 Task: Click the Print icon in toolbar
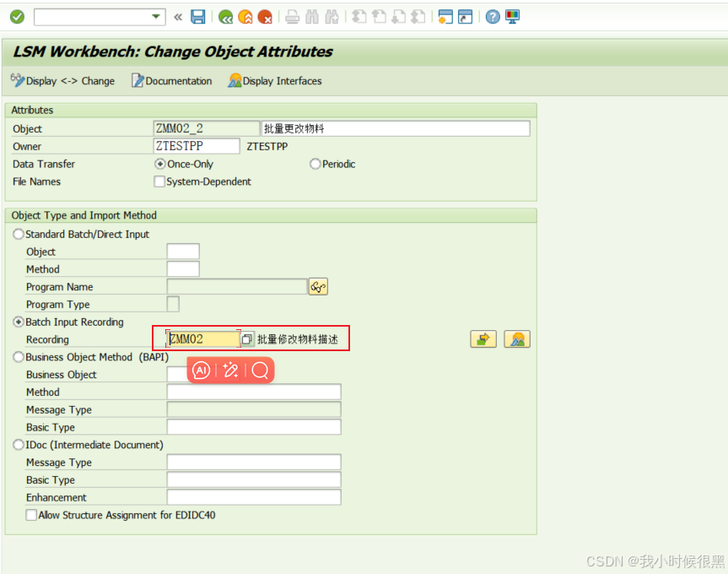(x=293, y=18)
